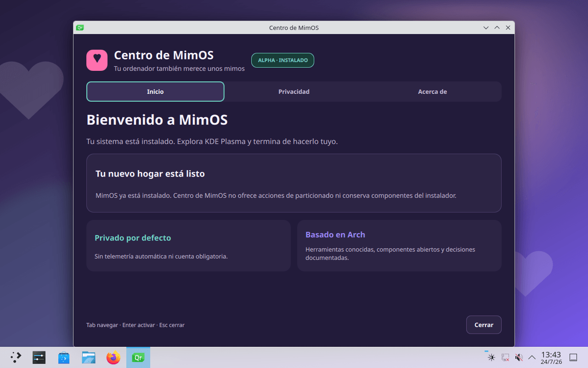Switch to the Privacidad tab
Viewport: 588px width, 368px height.
click(294, 92)
